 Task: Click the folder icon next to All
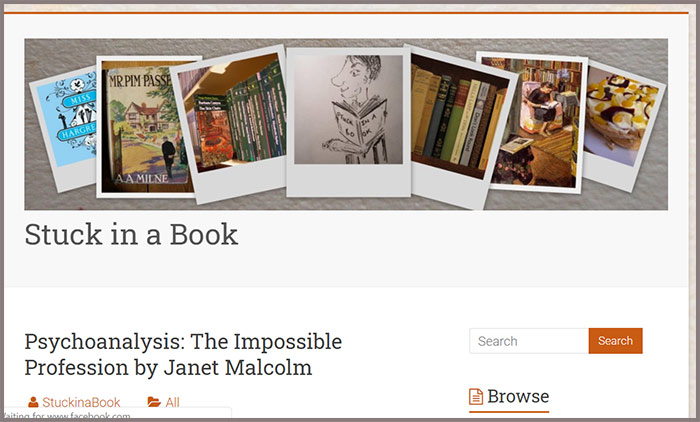pos(154,402)
